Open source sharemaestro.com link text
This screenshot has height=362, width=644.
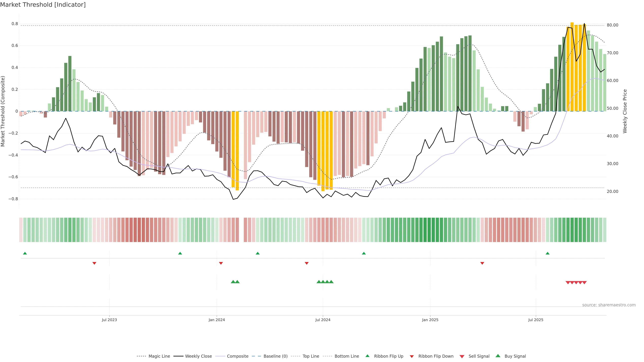coord(609,305)
